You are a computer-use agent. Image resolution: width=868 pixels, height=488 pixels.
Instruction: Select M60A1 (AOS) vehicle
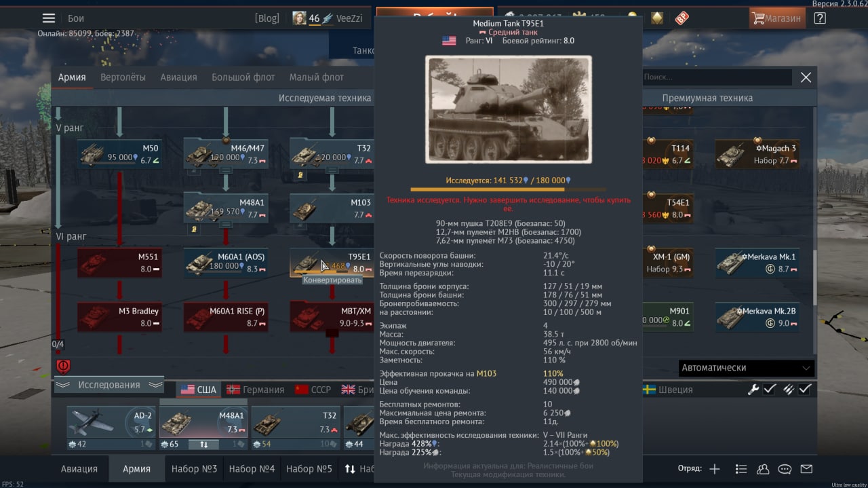pyautogui.click(x=226, y=263)
